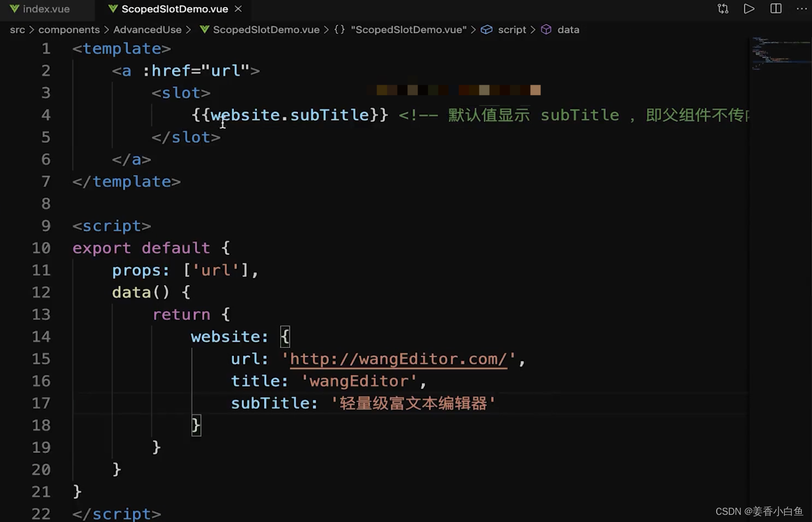
Task: Click the highlighted closing brace on line 18
Action: [x=196, y=425]
